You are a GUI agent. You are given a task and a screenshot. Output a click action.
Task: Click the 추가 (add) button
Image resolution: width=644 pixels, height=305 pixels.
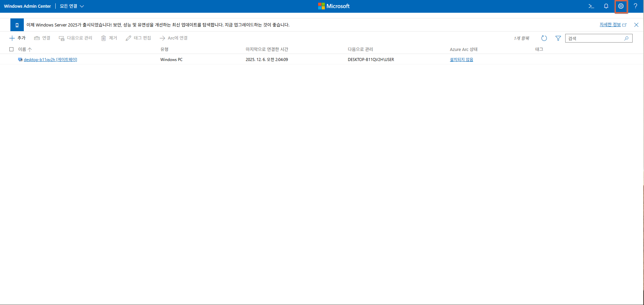coord(17,38)
